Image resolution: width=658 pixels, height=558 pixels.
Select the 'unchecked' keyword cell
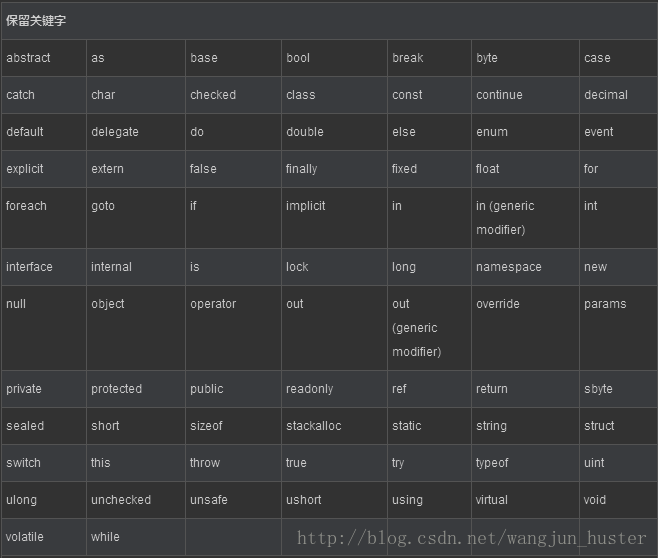(136, 500)
